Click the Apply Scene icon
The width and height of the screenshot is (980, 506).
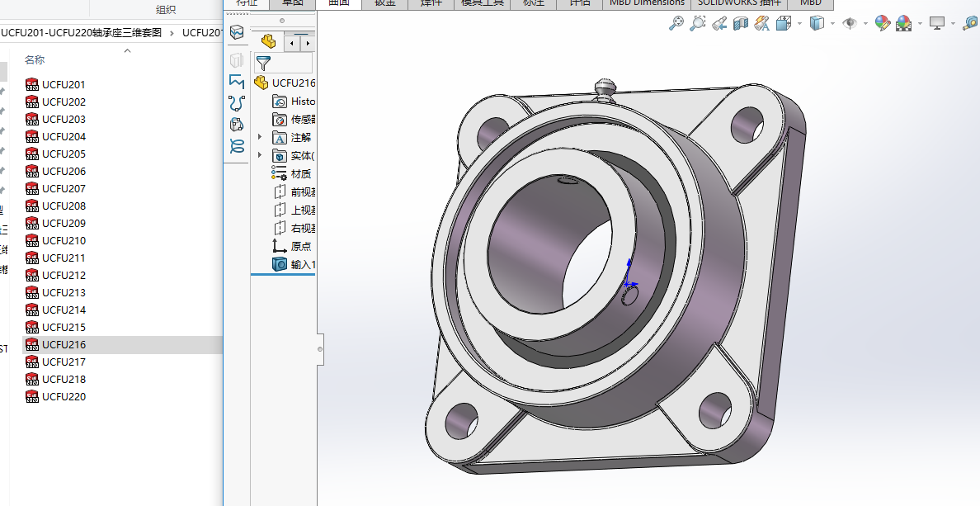pos(904,24)
